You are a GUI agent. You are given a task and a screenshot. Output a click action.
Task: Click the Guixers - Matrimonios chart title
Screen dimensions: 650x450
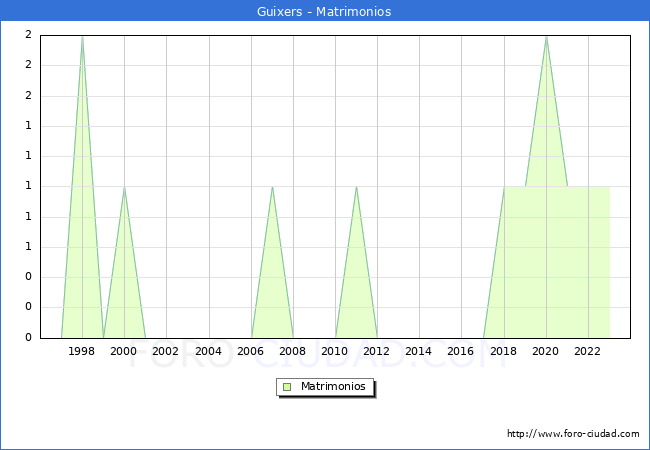point(325,12)
